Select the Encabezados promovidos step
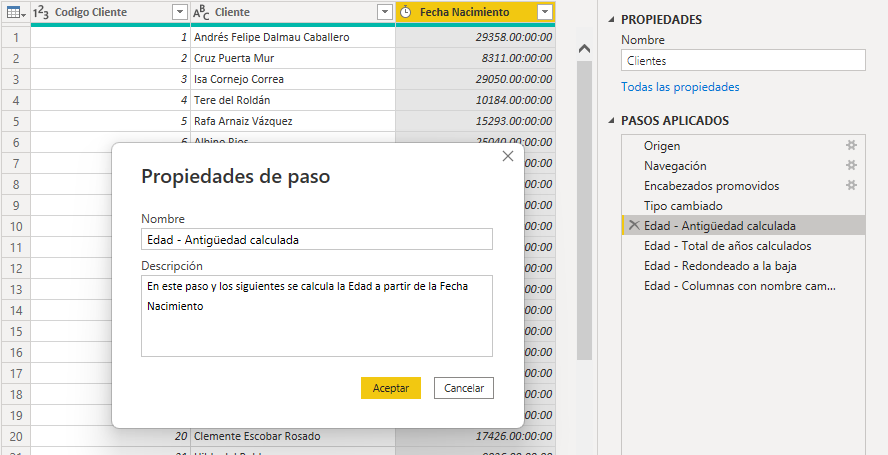The image size is (888, 455). (x=743, y=185)
